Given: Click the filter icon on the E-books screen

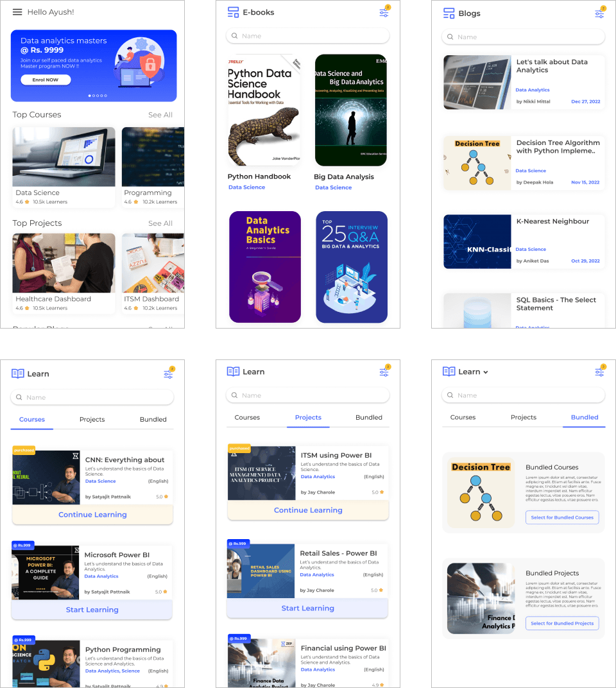Looking at the screenshot, I should click(384, 12).
